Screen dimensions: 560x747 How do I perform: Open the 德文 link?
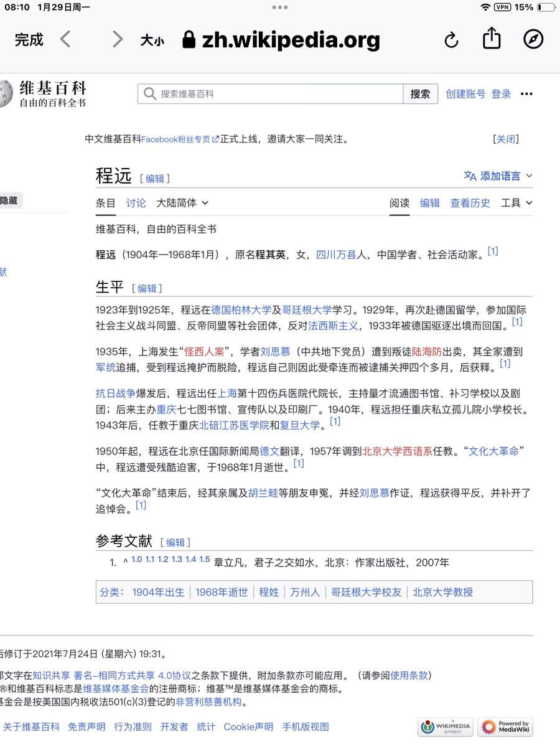[269, 452]
